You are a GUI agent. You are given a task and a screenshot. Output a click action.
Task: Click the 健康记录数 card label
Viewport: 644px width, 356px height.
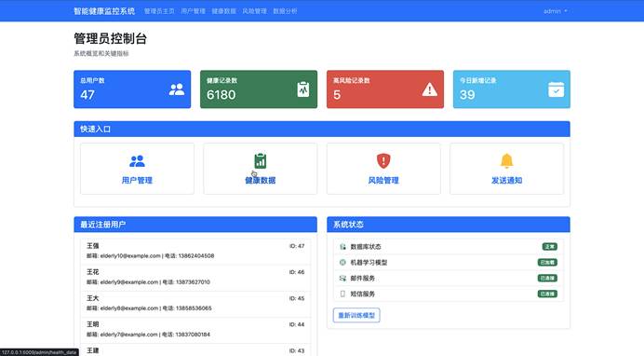click(x=221, y=80)
